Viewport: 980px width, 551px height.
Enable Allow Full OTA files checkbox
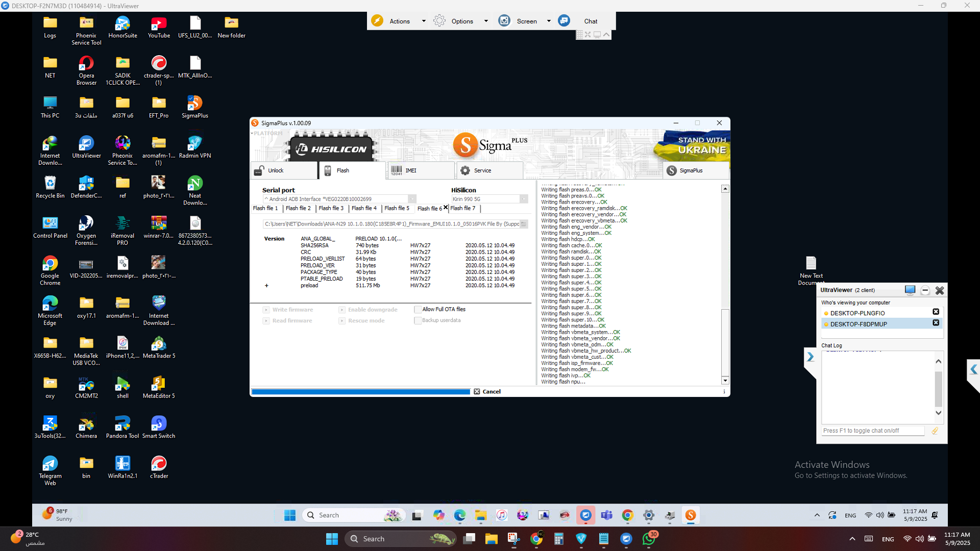pos(418,309)
